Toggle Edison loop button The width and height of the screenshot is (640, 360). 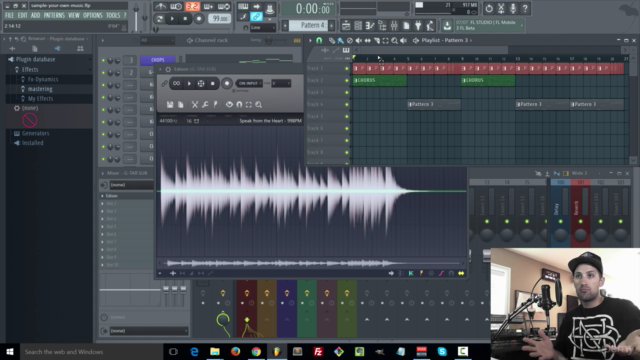point(176,84)
